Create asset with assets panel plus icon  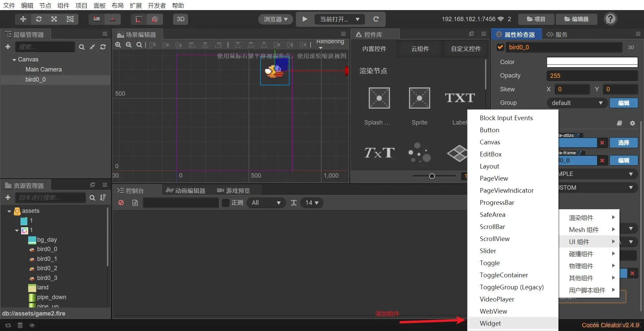[8, 198]
